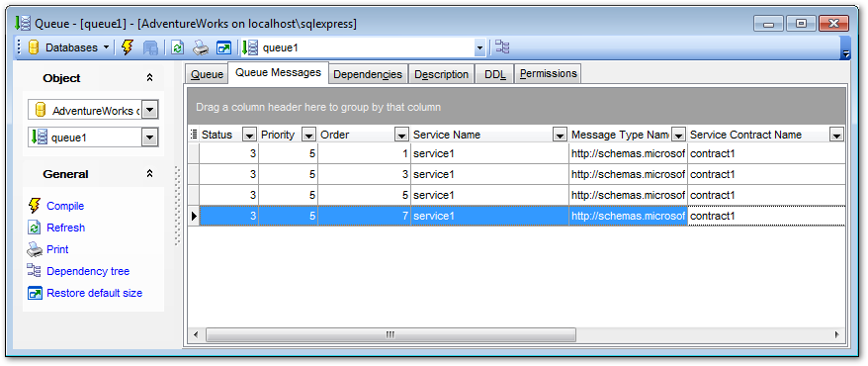Click the Restore default size toolbar icon

coord(223,48)
